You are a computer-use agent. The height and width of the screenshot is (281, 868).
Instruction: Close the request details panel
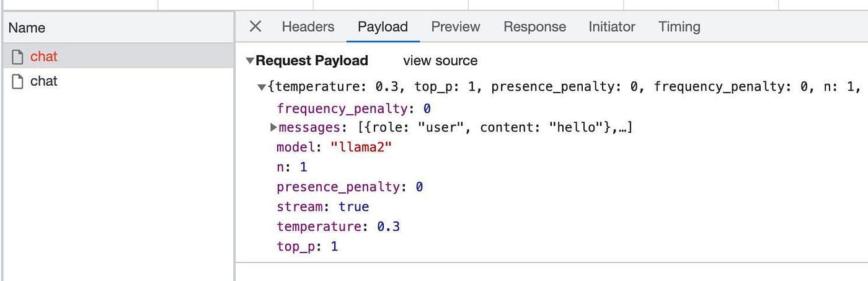coord(255,27)
